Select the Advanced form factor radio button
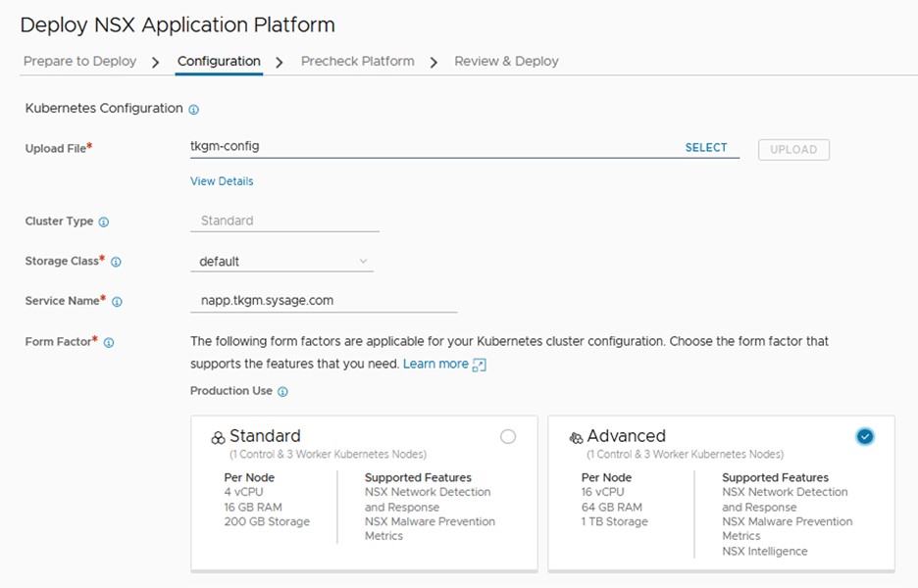The width and height of the screenshot is (918, 588). 864,437
